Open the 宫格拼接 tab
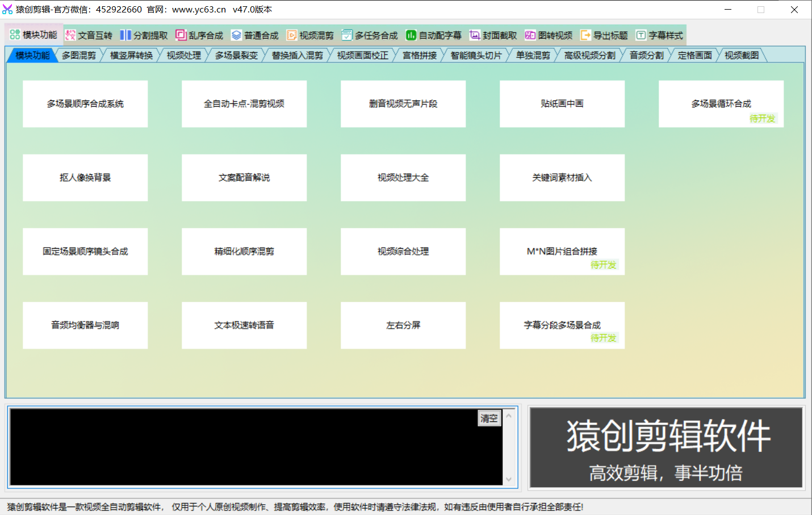Image resolution: width=812 pixels, height=515 pixels. pos(420,55)
